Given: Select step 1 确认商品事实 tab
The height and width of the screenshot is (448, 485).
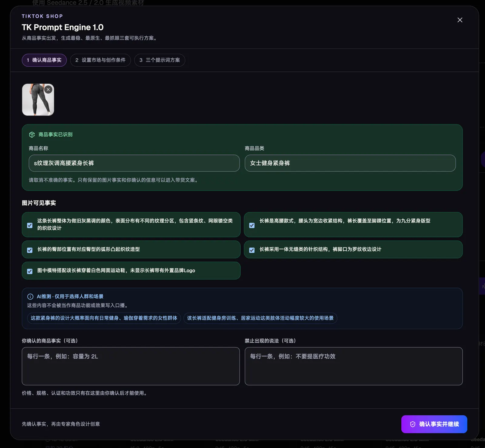Looking at the screenshot, I should pos(44,60).
